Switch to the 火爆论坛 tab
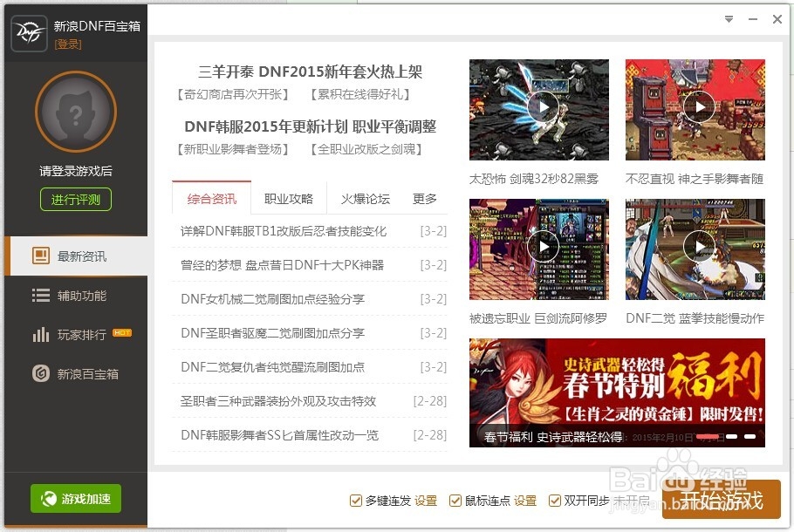This screenshot has height=532, width=794. [365, 199]
